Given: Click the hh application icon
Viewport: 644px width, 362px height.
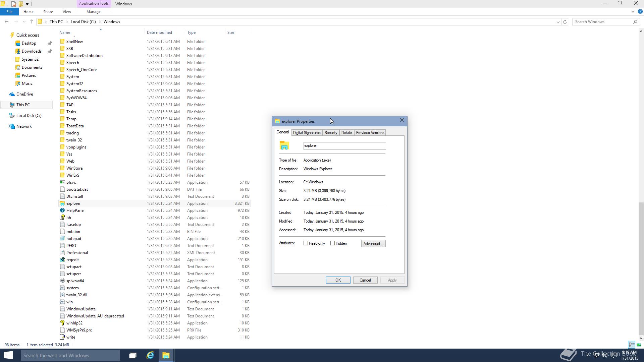Looking at the screenshot, I should [x=62, y=218].
